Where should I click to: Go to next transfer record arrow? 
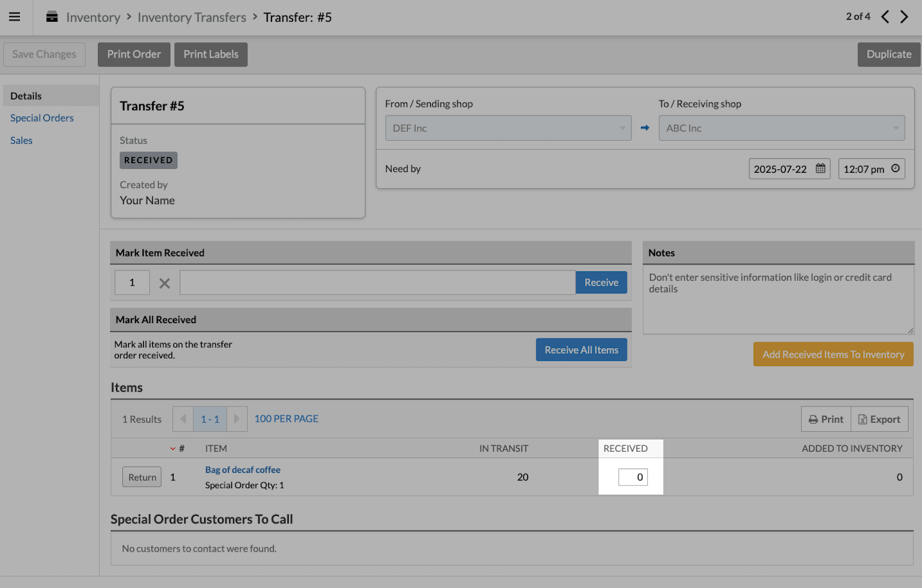(x=904, y=17)
